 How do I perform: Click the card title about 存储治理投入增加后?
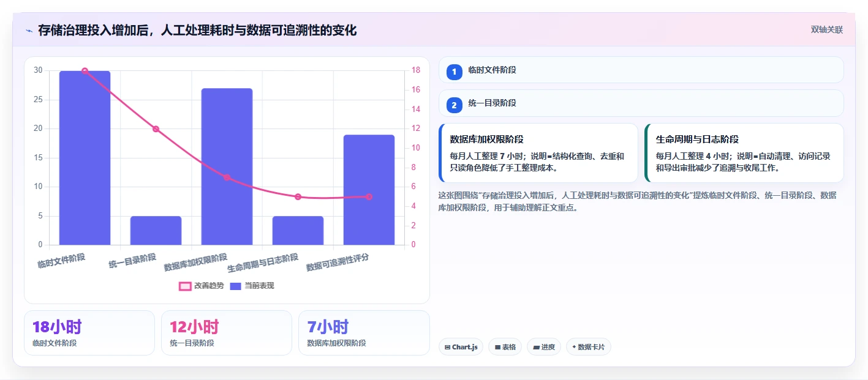pyautogui.click(x=197, y=30)
